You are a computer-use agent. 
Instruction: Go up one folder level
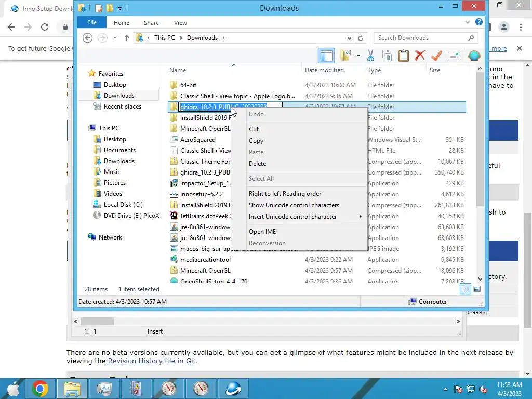pyautogui.click(x=127, y=37)
